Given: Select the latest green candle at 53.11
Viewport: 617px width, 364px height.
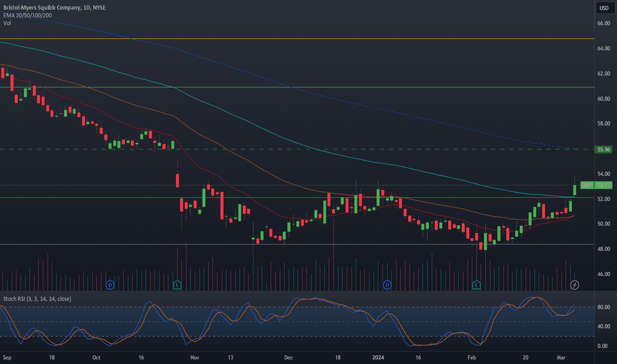Looking at the screenshot, I should coord(575,190).
